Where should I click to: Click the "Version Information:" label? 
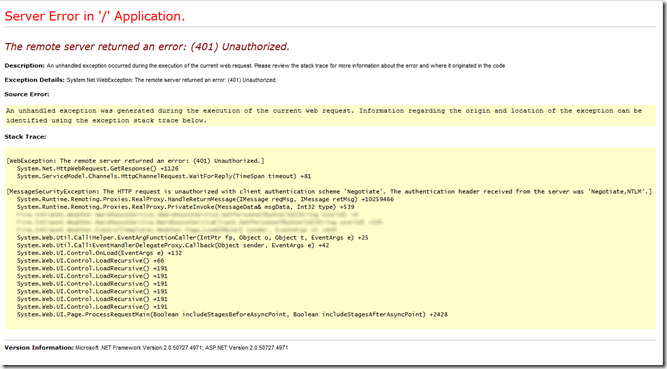pyautogui.click(x=39, y=348)
